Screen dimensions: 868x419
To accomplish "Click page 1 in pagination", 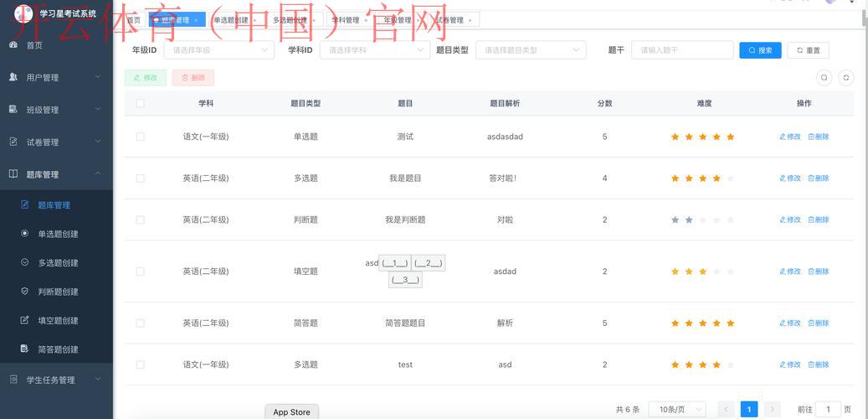I will pyautogui.click(x=749, y=410).
